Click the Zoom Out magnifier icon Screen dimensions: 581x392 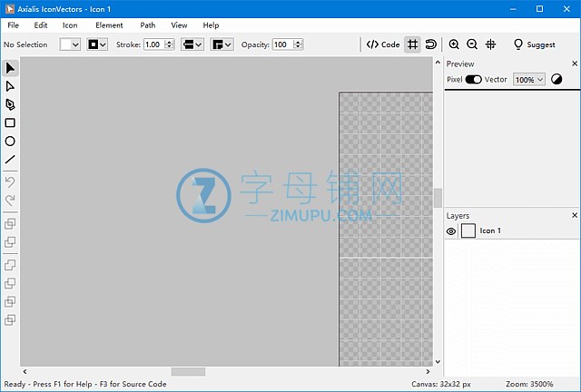point(472,44)
